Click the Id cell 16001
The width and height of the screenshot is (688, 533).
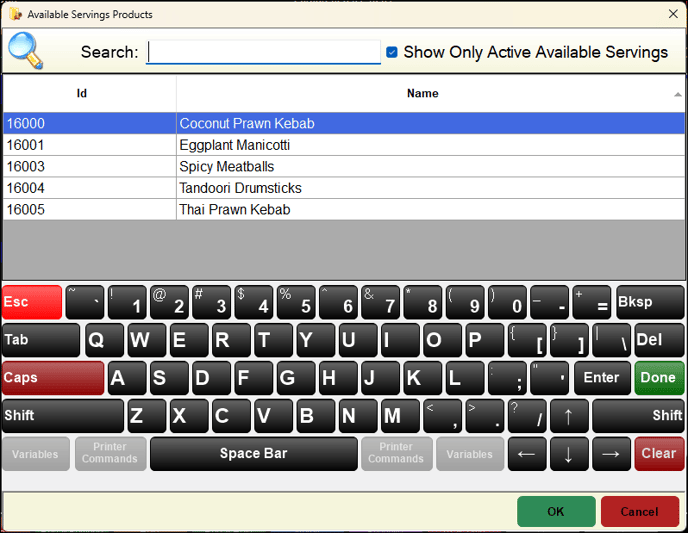coord(90,145)
